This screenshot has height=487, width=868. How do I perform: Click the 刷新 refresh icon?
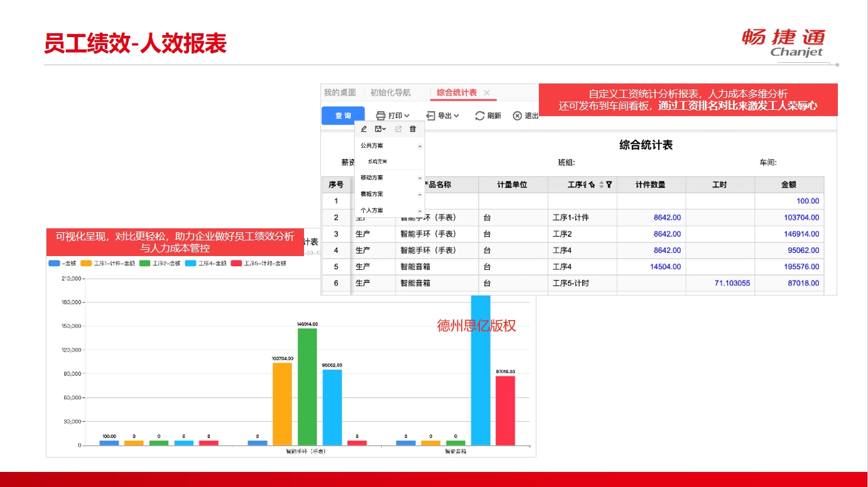pos(480,115)
